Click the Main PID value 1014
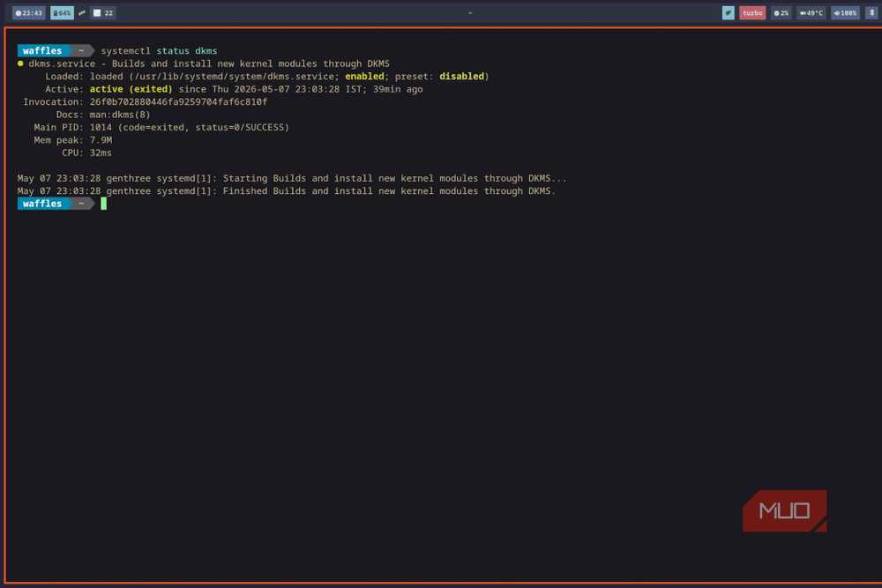Viewport: 882px width, 588px height. point(101,128)
